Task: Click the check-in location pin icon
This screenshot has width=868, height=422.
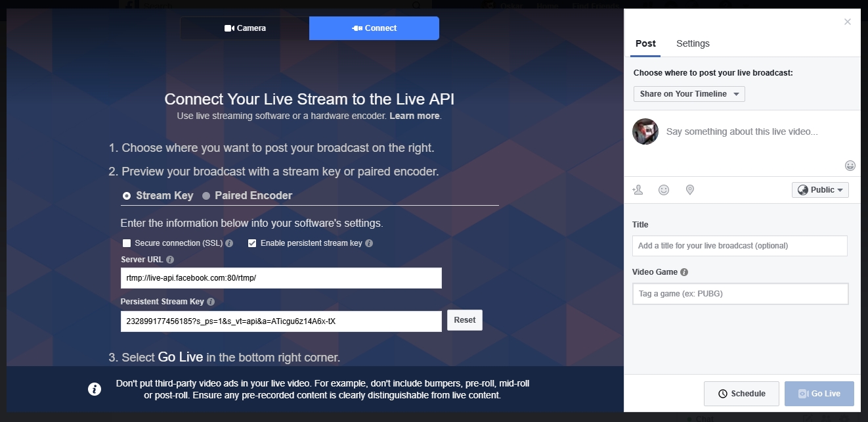Action: tap(690, 190)
